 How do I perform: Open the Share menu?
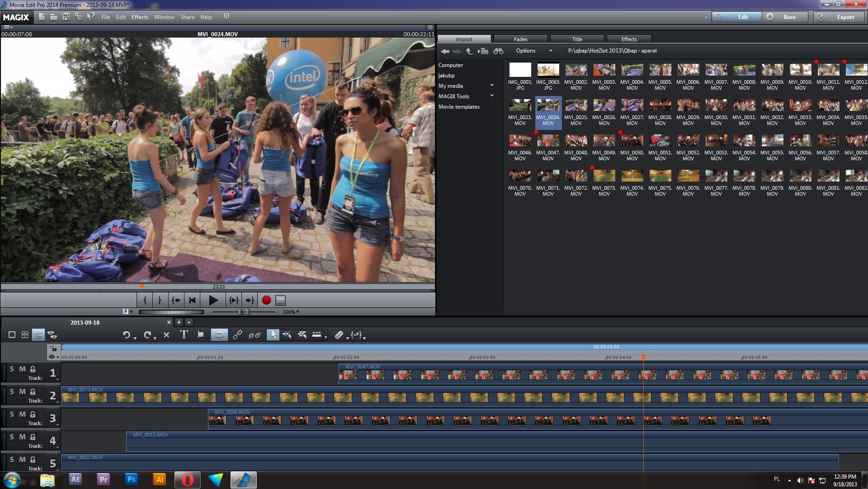click(188, 17)
